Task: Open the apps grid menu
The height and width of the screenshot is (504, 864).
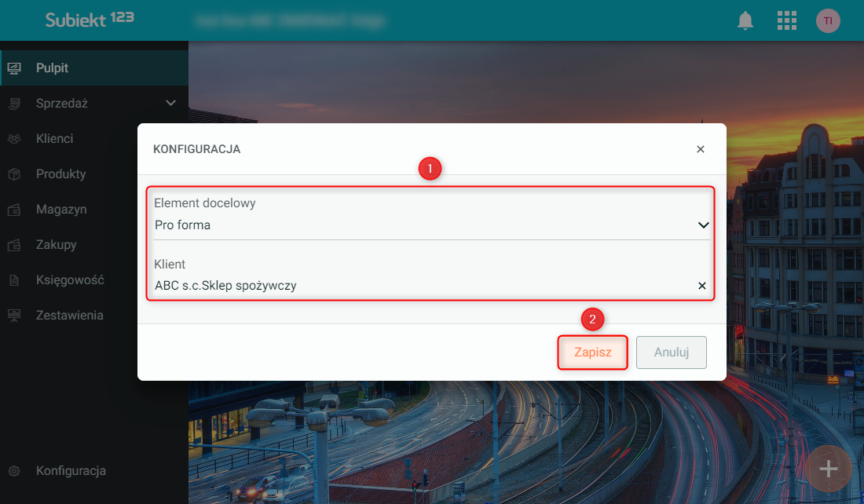Action: pos(787,20)
